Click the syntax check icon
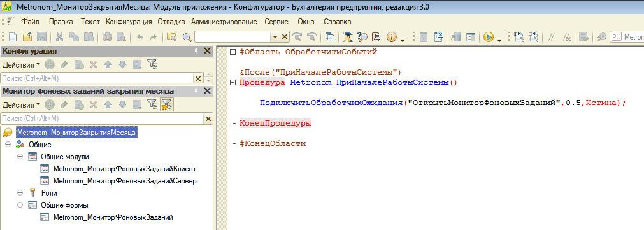Viewport: 644px width, 230px height. [583, 37]
